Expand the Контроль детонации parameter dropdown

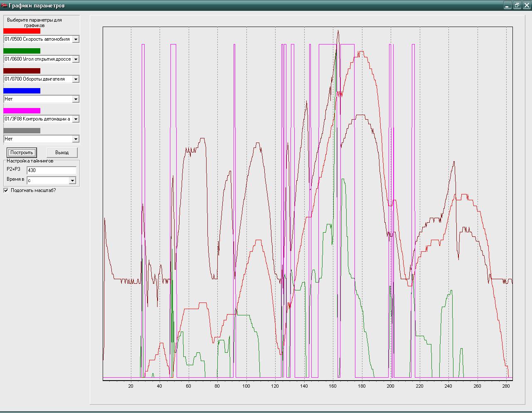tap(76, 119)
